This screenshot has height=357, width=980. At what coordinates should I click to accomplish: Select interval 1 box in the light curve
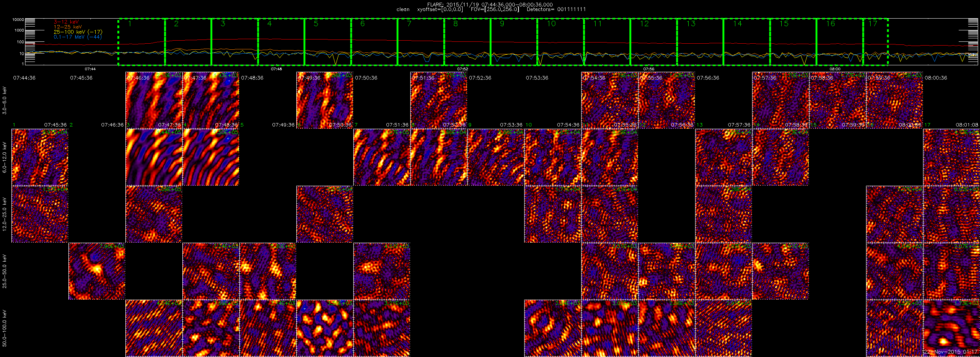[x=142, y=41]
